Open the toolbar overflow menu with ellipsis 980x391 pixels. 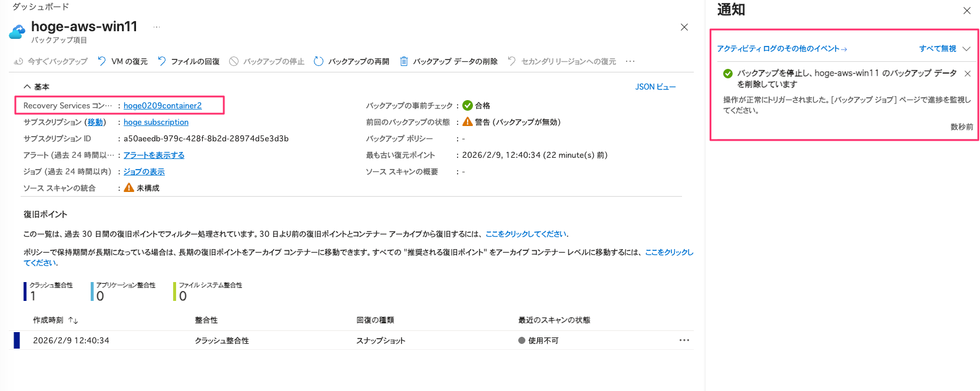point(630,61)
